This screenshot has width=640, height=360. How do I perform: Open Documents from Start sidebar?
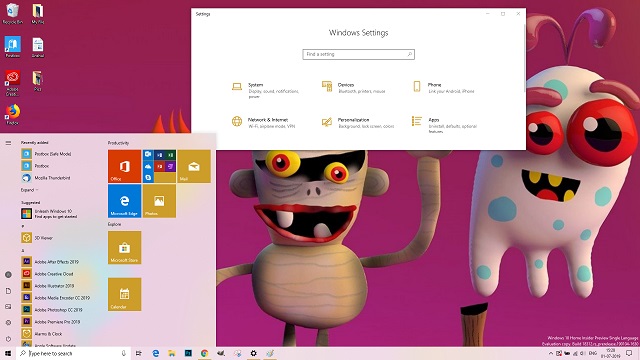click(x=8, y=291)
